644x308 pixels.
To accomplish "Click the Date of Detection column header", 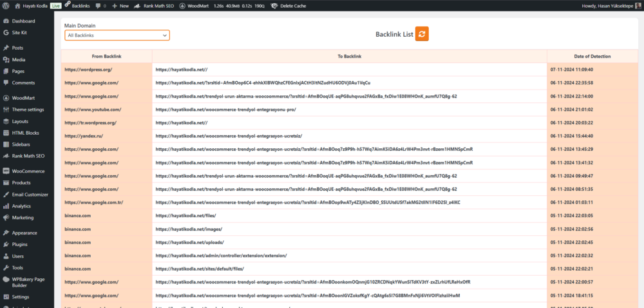I will (x=592, y=56).
